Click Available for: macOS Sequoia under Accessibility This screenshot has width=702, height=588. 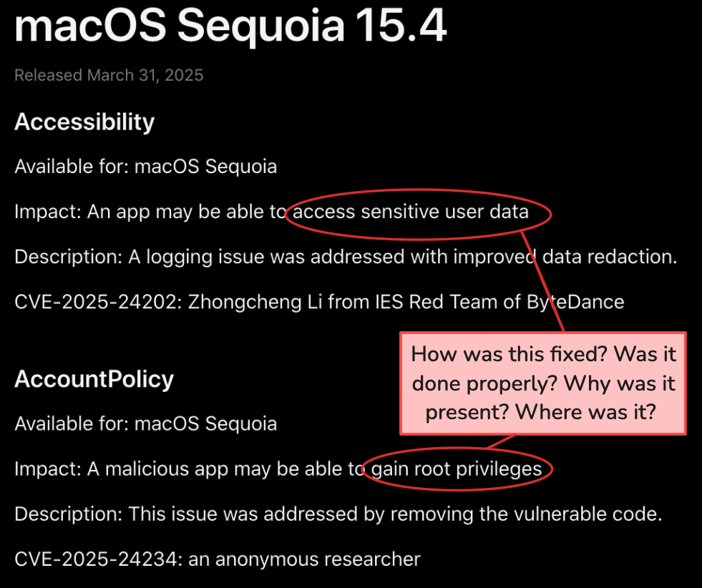[x=145, y=167]
